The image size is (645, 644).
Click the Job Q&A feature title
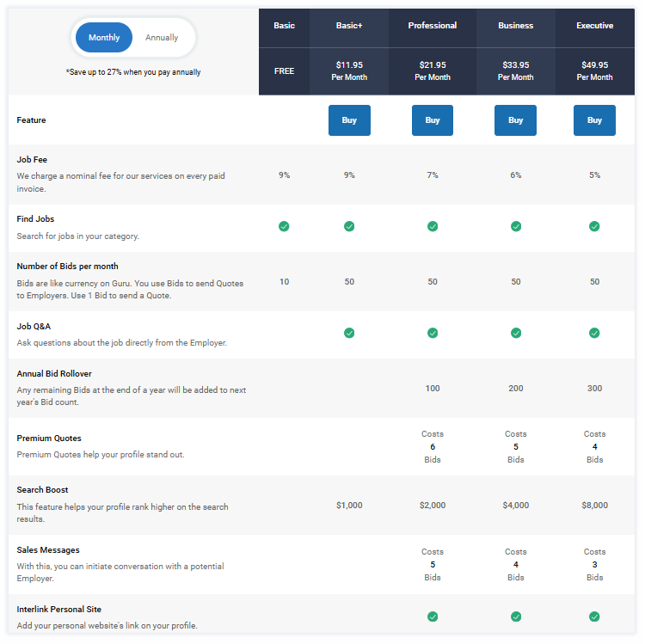[x=34, y=327]
